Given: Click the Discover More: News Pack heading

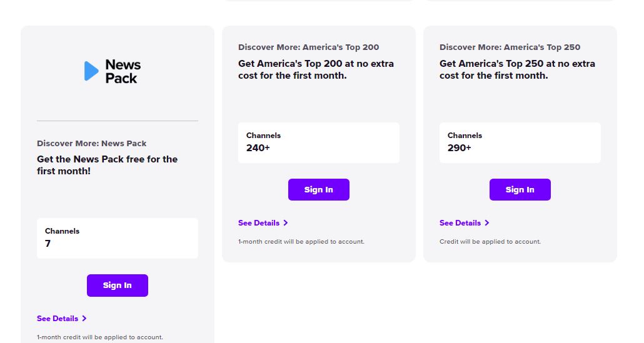Looking at the screenshot, I should [x=91, y=143].
